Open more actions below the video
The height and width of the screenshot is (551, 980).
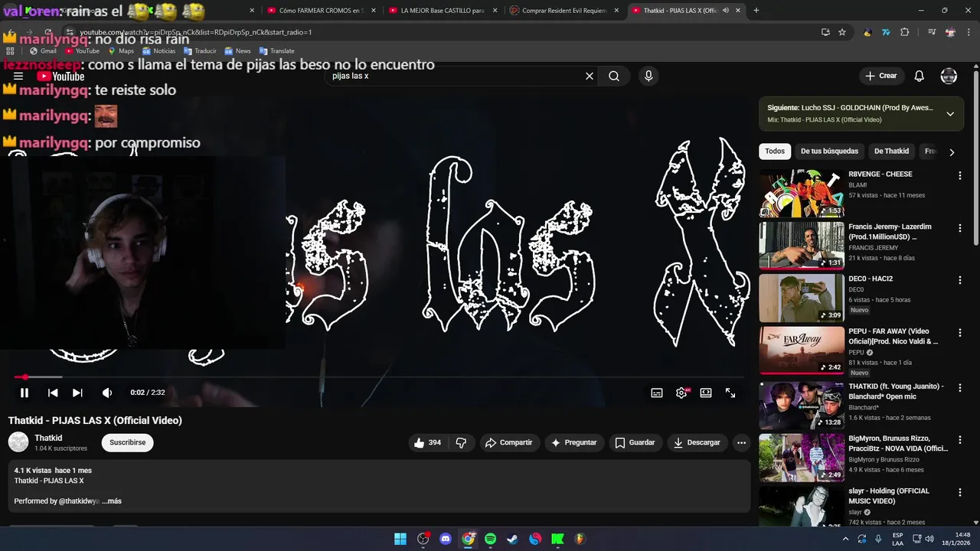(x=741, y=442)
